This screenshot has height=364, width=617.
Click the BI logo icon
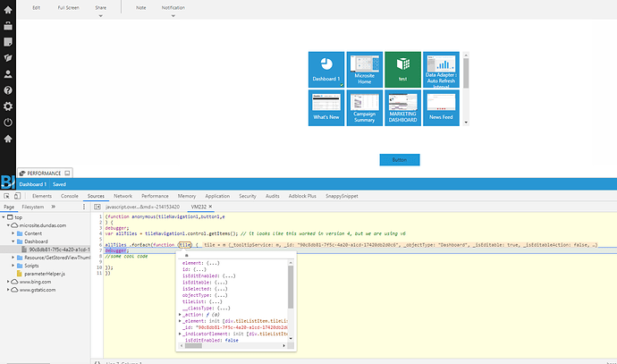(x=8, y=182)
